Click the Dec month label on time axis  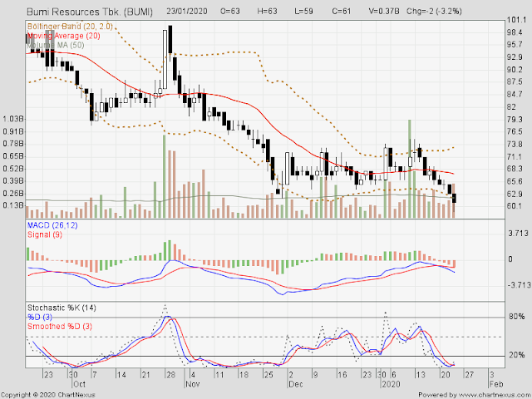tap(296, 384)
